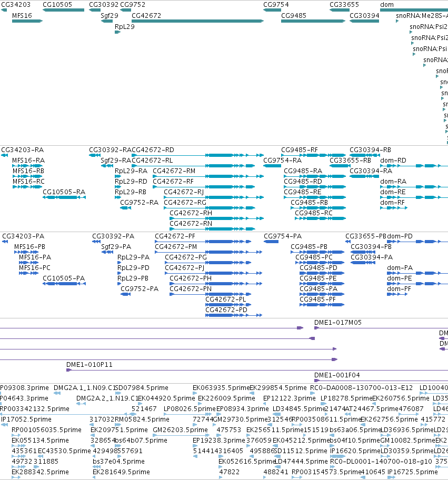Screen dimensions: 448x480
Task: Click the CG34203-RA transcript label
Action: coord(22,150)
